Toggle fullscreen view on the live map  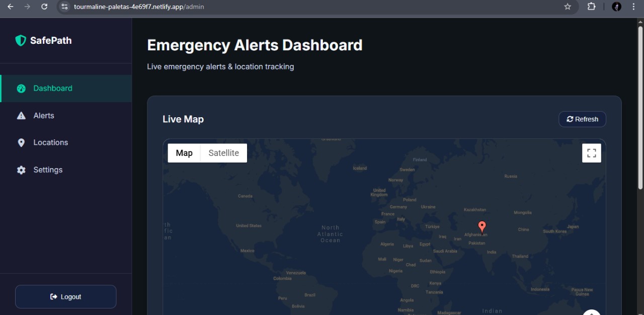click(592, 153)
